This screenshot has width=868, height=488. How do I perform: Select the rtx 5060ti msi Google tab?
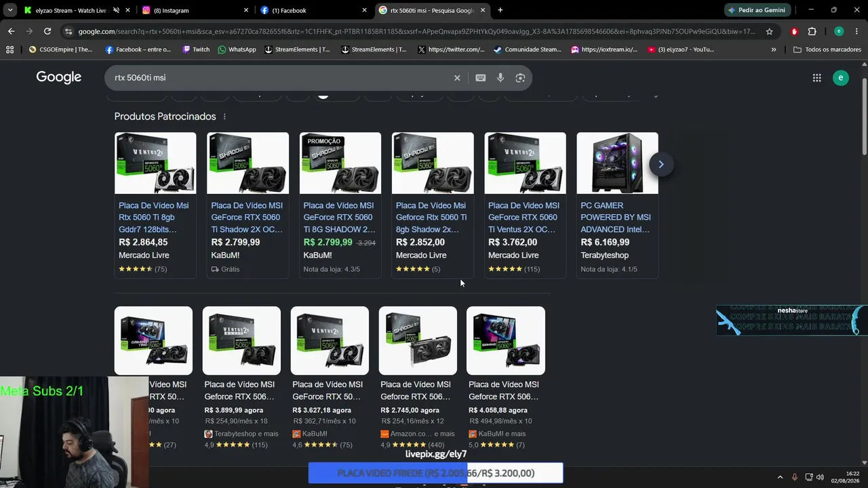click(x=431, y=10)
